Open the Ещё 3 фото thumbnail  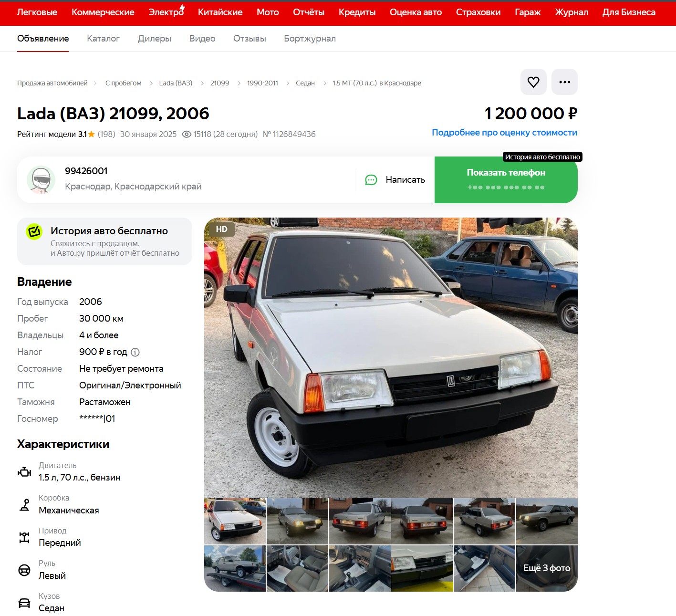pyautogui.click(x=547, y=568)
